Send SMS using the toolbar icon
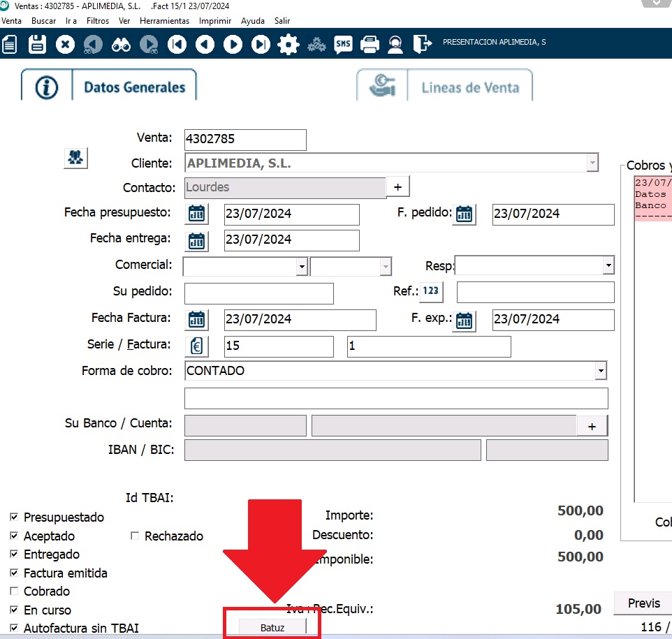Screen dimensions: 672x639 pyautogui.click(x=343, y=45)
